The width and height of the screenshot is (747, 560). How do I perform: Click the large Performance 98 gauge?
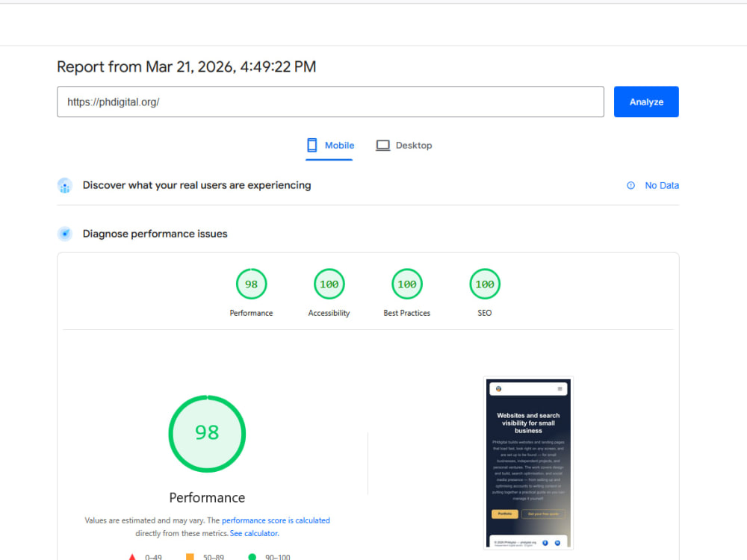point(207,434)
